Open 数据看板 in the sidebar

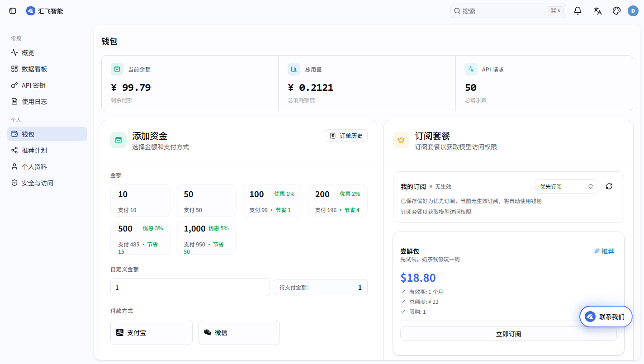pyautogui.click(x=47, y=69)
